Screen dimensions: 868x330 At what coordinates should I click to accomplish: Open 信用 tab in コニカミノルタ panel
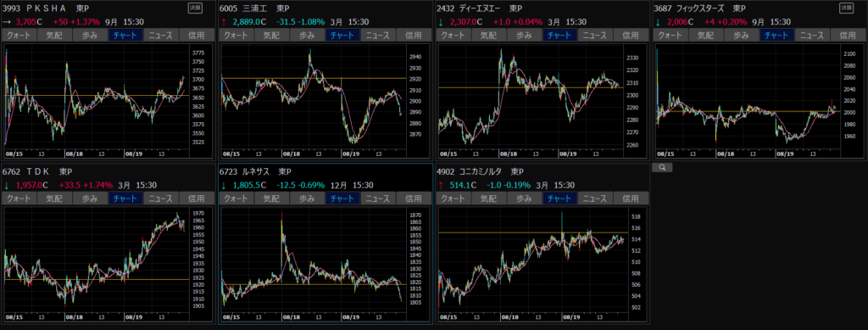click(630, 199)
